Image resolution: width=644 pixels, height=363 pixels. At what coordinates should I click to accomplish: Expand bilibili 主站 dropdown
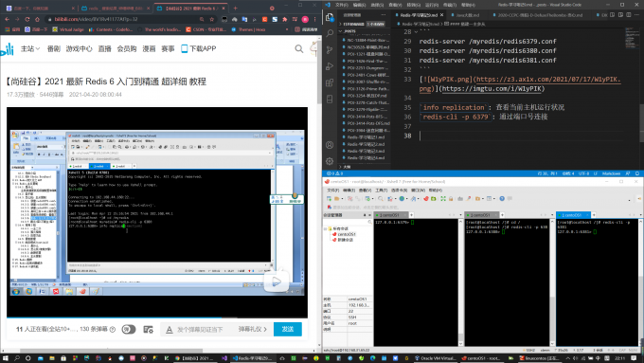(30, 48)
